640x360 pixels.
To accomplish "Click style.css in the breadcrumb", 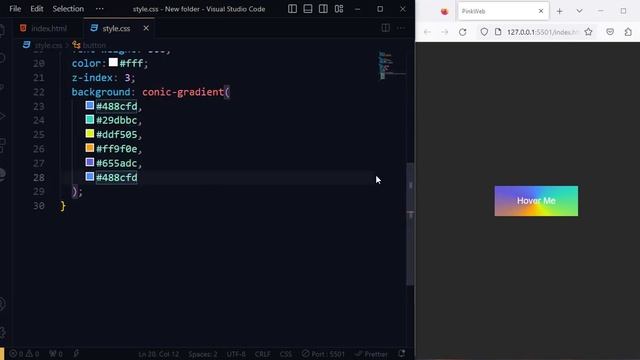I will (48, 45).
